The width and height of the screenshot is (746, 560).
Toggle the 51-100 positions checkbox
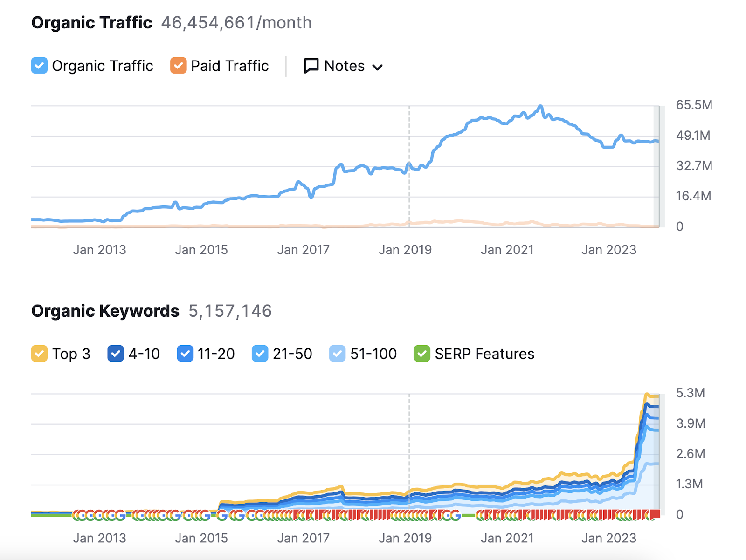tap(337, 354)
